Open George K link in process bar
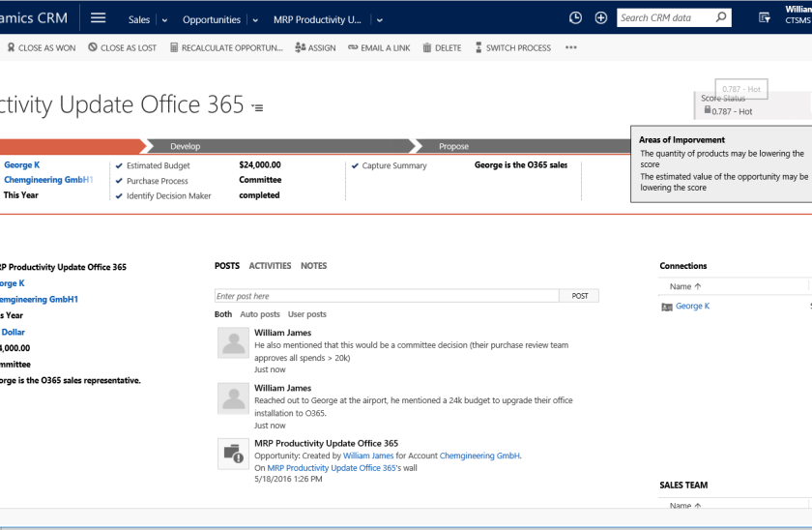The width and height of the screenshot is (812, 530). [x=21, y=164]
